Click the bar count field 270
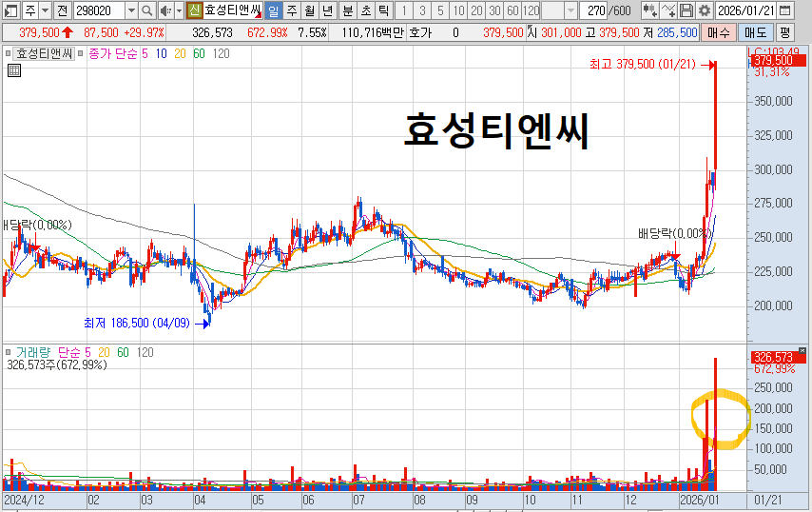Image resolution: width=812 pixels, height=512 pixels. point(593,10)
